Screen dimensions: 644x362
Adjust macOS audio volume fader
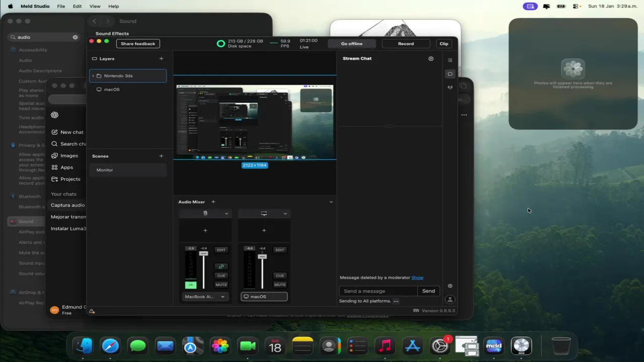coord(262,256)
